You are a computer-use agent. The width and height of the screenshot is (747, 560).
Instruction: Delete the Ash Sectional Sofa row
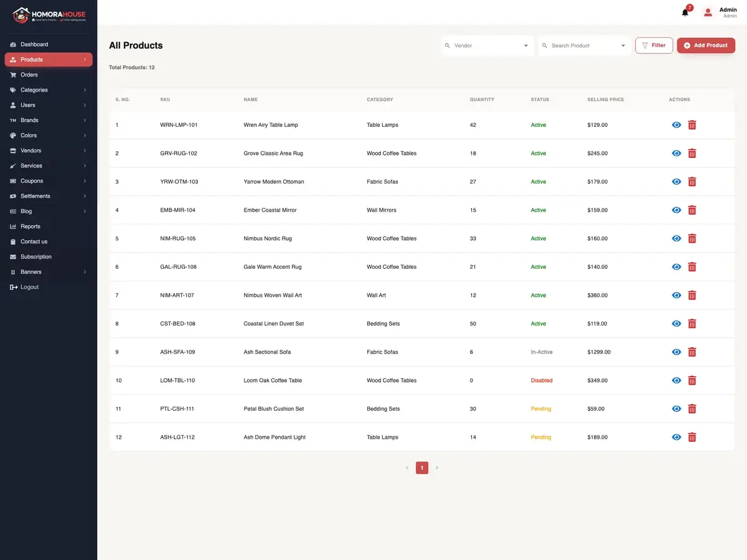click(x=692, y=352)
